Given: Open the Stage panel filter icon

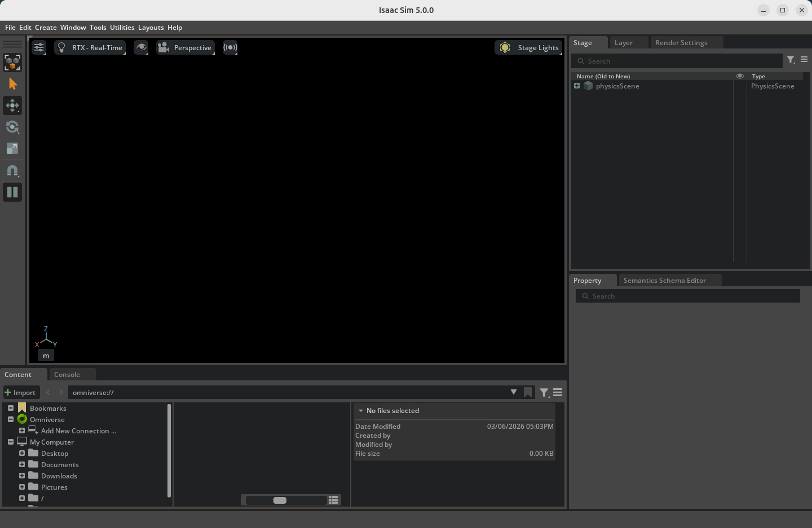Looking at the screenshot, I should click(x=791, y=60).
